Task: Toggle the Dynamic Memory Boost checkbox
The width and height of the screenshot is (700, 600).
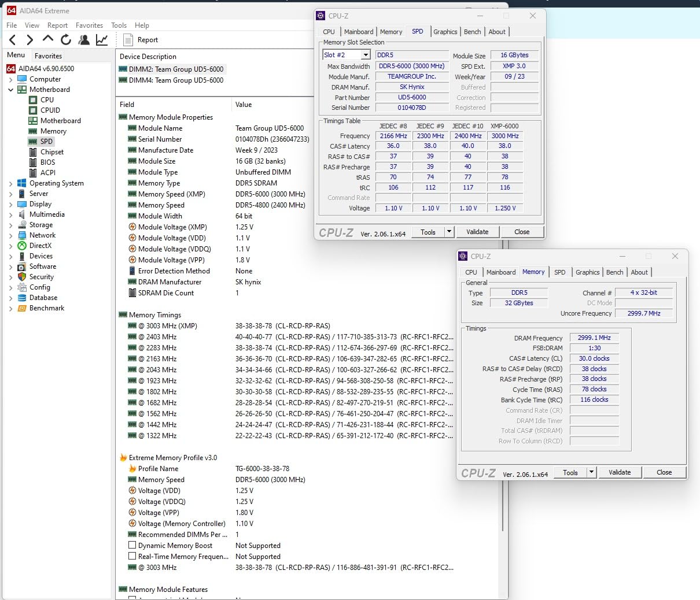Action: [132, 545]
